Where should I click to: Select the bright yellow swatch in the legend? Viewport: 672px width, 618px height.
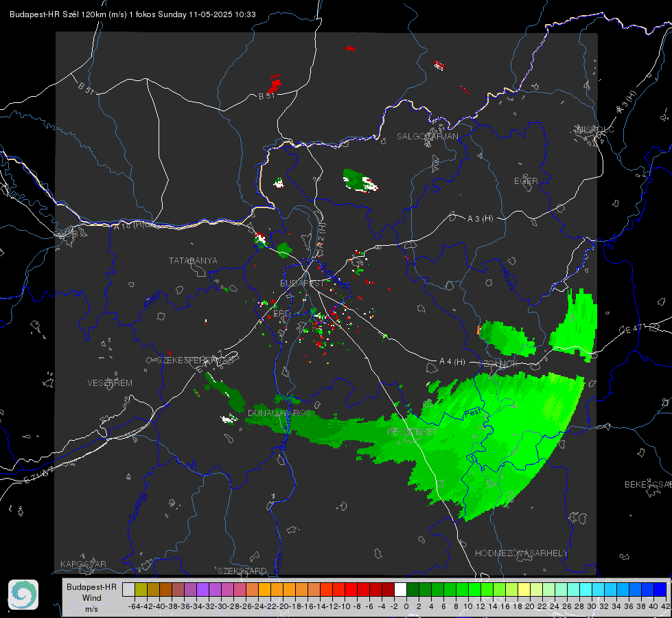524,590
